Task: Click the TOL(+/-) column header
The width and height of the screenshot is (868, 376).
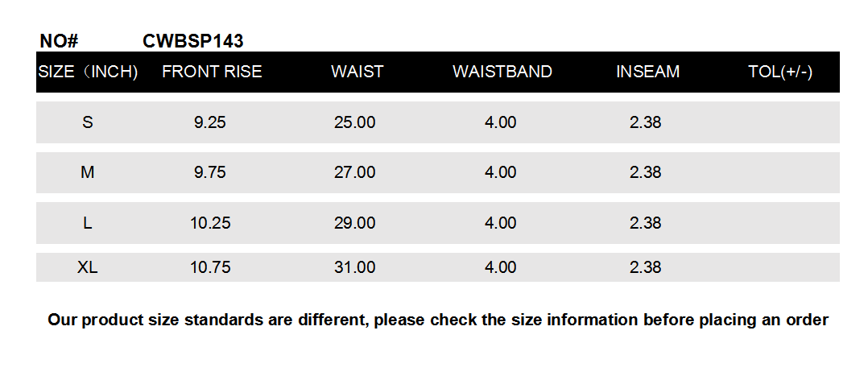Action: point(779,72)
